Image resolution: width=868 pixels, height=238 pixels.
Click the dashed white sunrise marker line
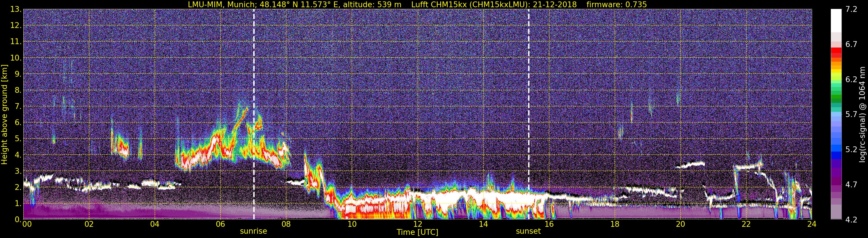point(254,114)
